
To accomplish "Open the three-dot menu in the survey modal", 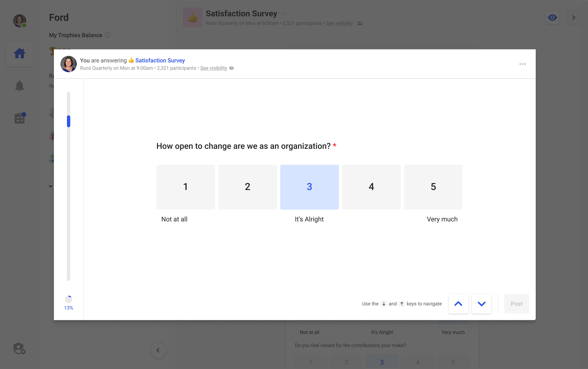I will pos(523,64).
